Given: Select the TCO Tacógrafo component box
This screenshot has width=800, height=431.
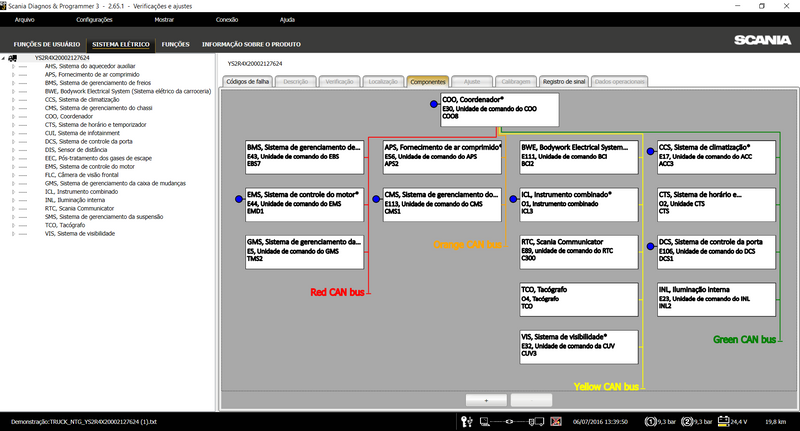Looking at the screenshot, I should click(579, 299).
